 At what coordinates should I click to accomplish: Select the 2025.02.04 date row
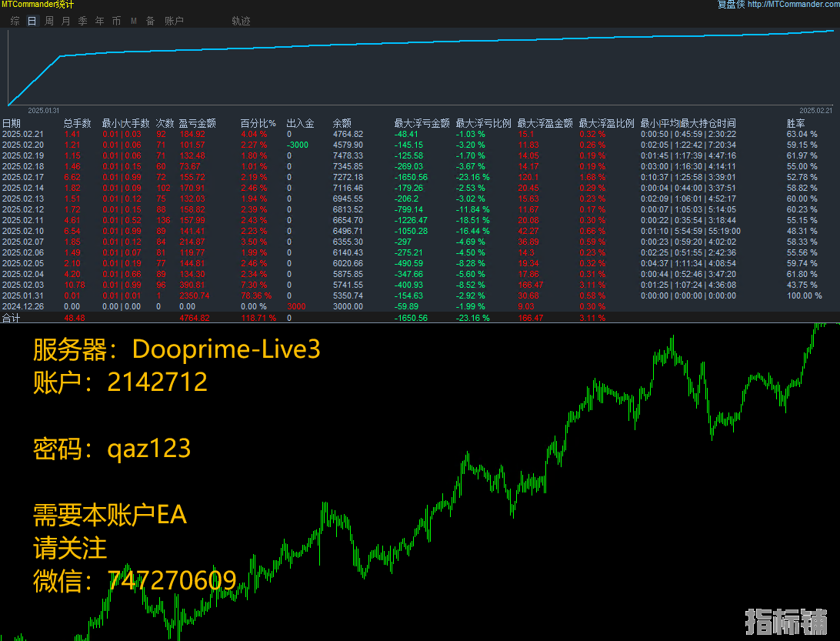point(23,274)
